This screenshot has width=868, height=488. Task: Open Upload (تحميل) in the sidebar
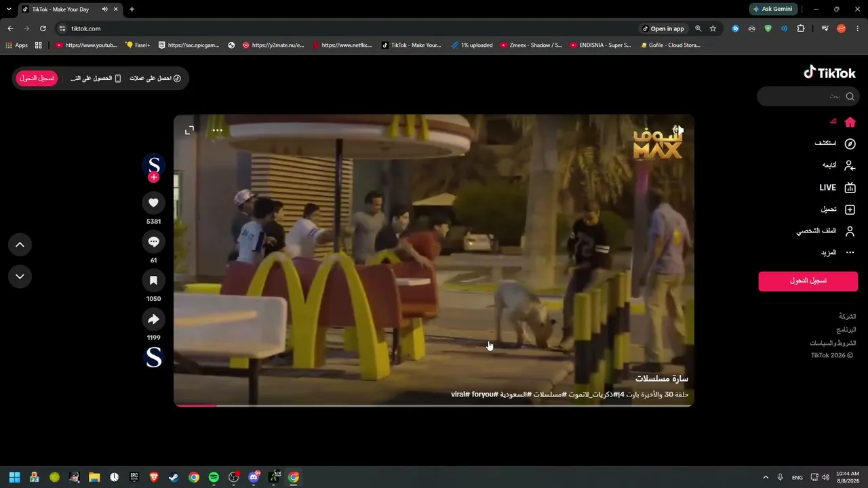point(838,209)
